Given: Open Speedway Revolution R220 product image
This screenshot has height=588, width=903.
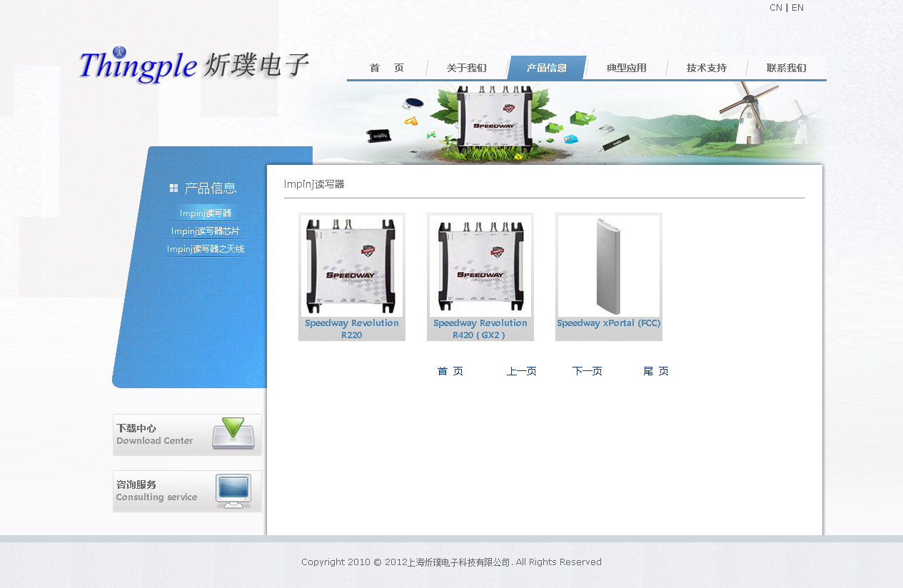Looking at the screenshot, I should point(352,266).
